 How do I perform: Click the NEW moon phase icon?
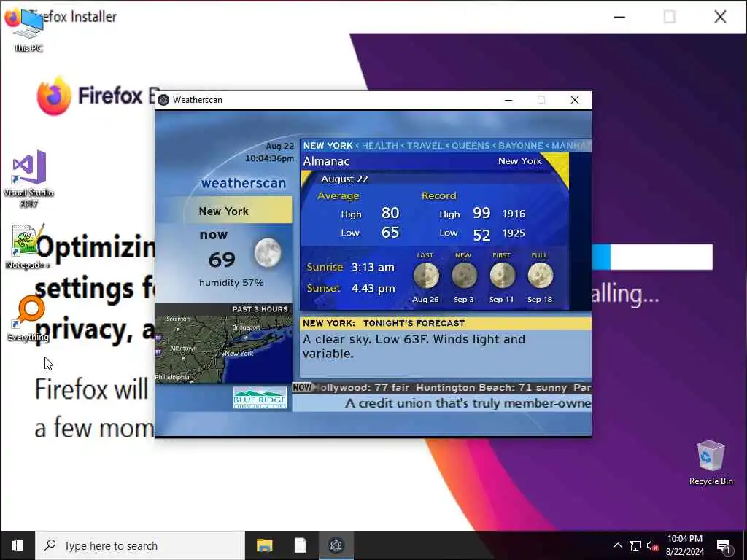(464, 276)
